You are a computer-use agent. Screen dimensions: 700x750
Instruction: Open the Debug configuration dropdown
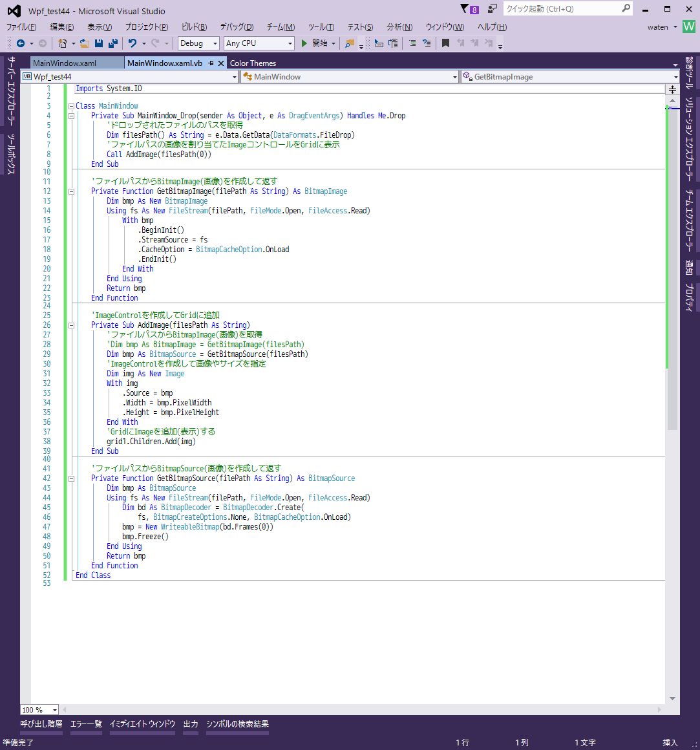point(198,43)
